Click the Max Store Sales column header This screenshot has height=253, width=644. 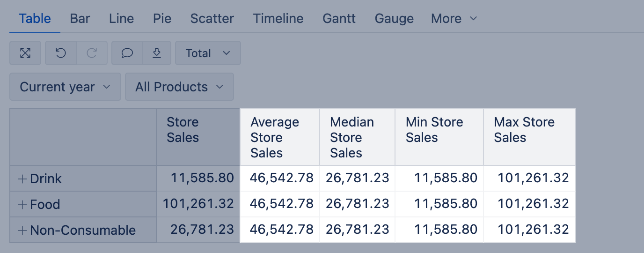[x=524, y=130]
